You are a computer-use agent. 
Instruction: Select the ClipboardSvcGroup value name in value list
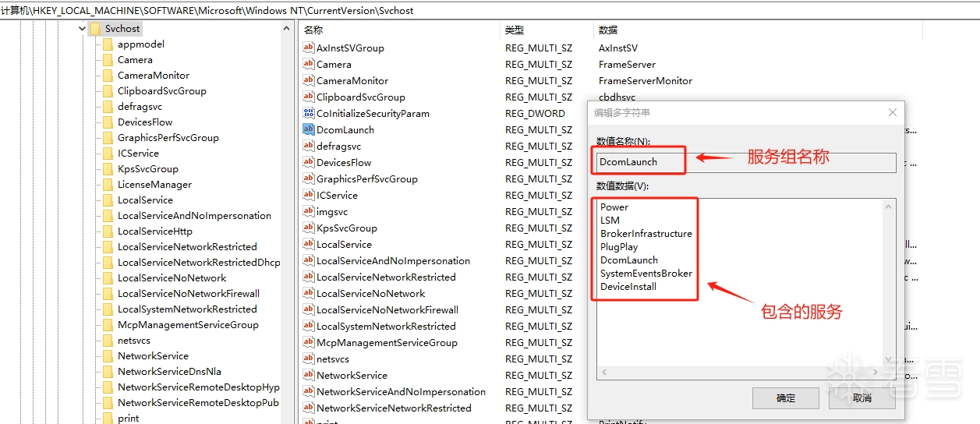pos(361,97)
